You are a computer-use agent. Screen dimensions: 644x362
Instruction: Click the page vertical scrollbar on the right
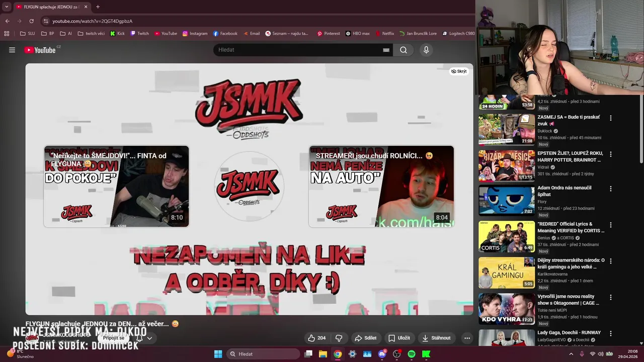(640, 128)
